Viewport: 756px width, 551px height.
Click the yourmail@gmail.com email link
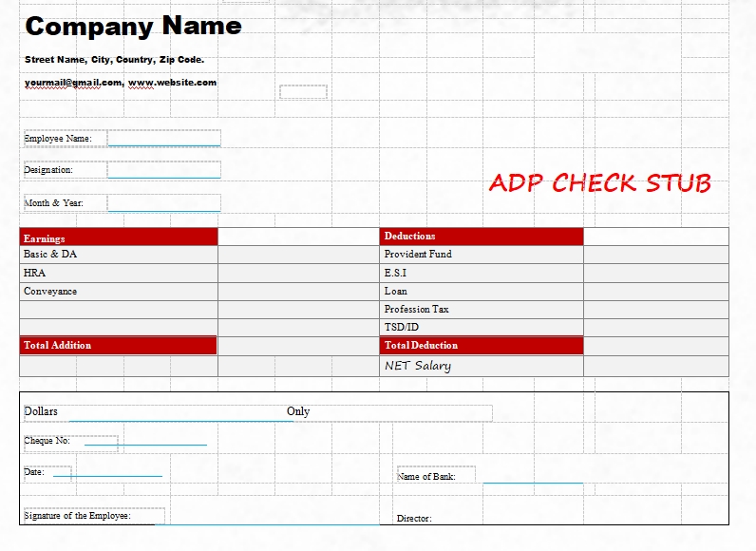(x=73, y=83)
